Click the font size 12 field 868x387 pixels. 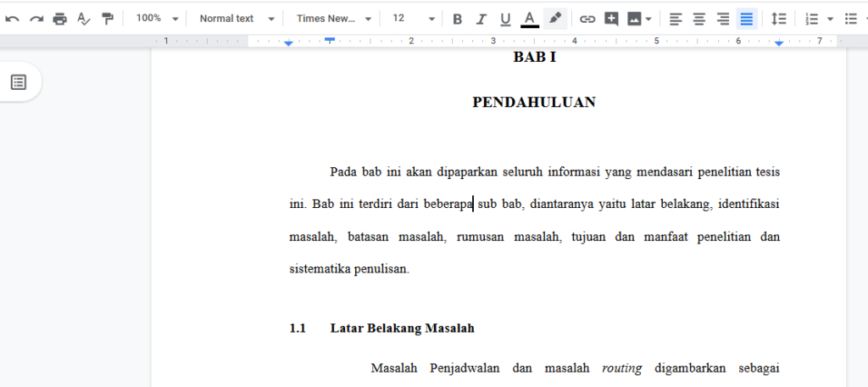(407, 19)
